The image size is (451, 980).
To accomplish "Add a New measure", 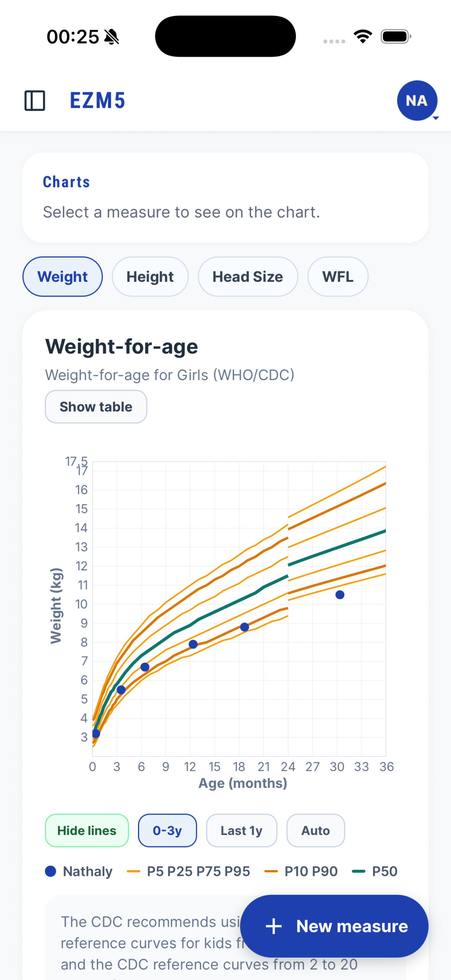I will [334, 926].
